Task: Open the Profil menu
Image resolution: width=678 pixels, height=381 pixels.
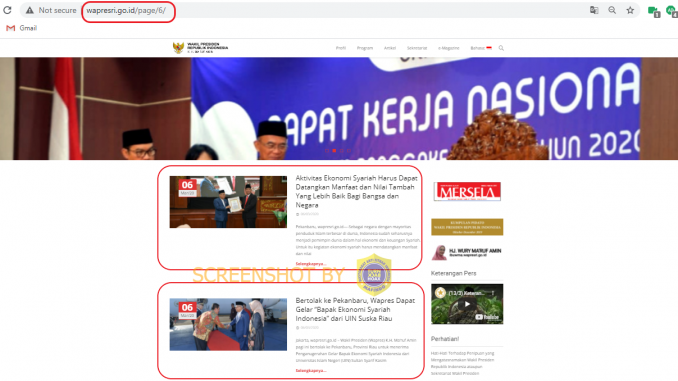Action: point(341,48)
